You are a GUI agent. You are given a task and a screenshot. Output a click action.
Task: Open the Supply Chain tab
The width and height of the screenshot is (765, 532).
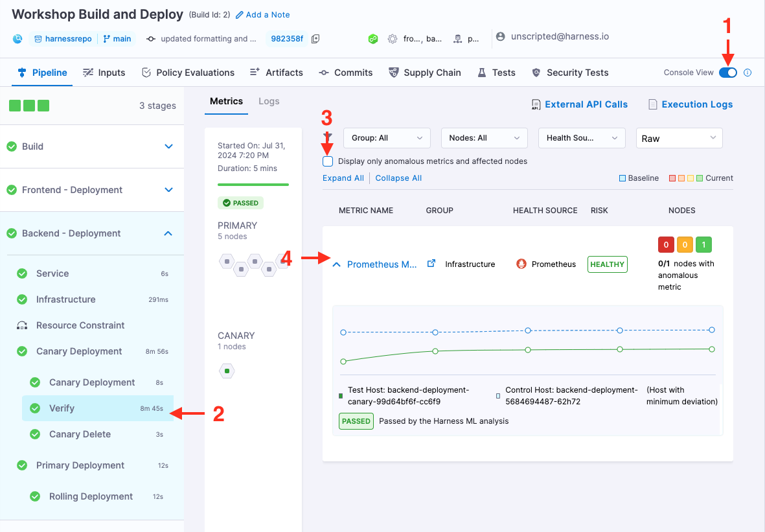coord(424,73)
